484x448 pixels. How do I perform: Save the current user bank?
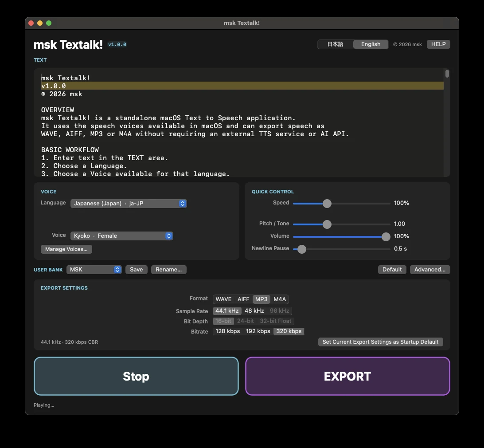pos(136,269)
